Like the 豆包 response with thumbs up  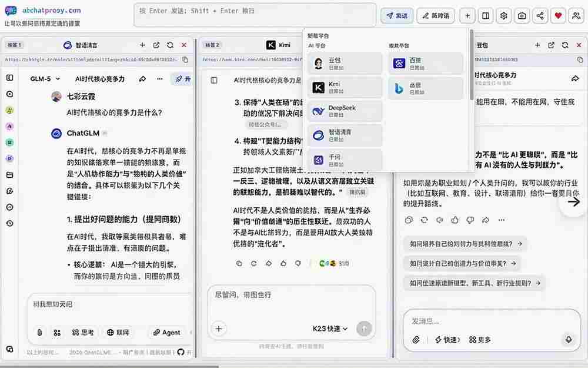(x=455, y=220)
